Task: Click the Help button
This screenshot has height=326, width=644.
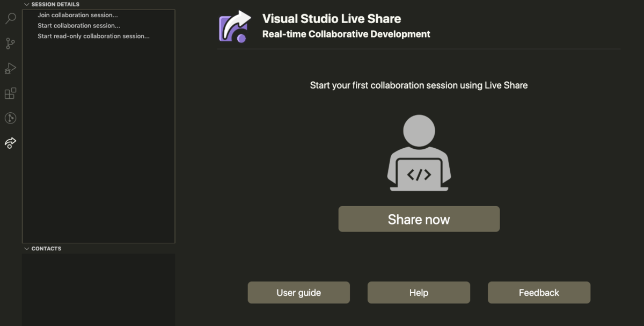Action: click(419, 293)
